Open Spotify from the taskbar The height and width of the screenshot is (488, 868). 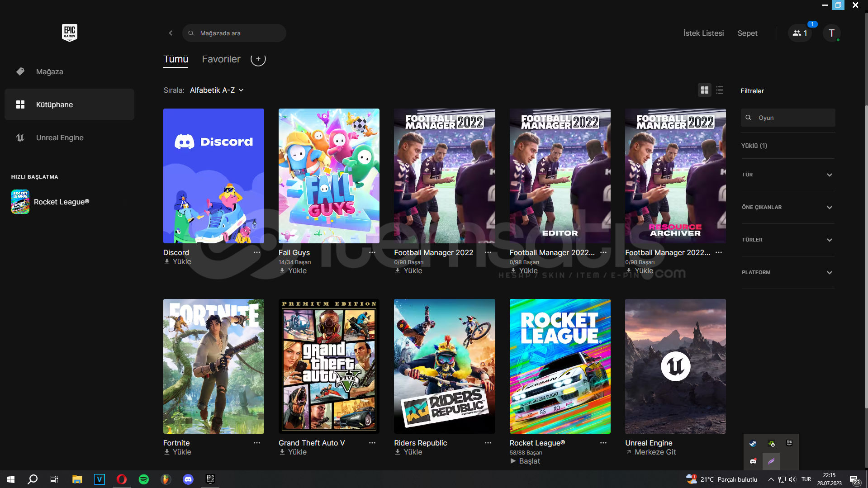(144, 479)
